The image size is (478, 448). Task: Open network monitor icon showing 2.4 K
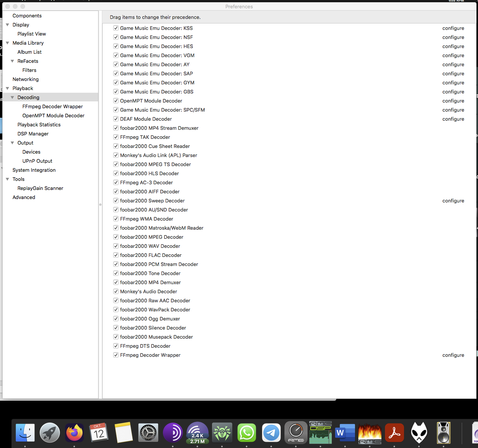[x=197, y=432]
